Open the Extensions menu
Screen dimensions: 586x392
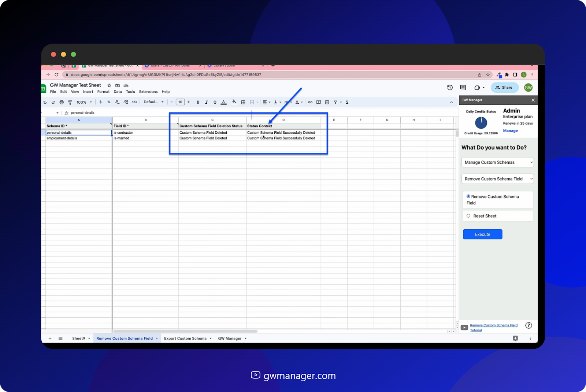(148, 92)
